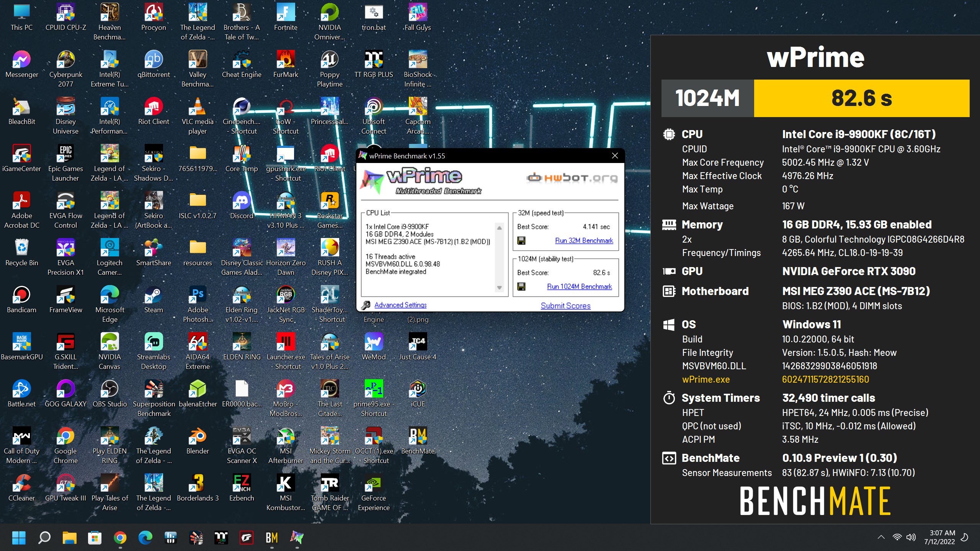This screenshot has width=980, height=551.
Task: Select the Blender desktop icon
Action: pos(198,441)
